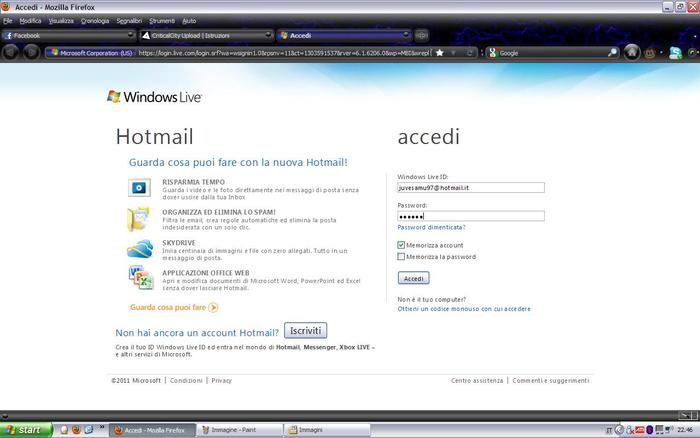Click the first quick launch icon next to Start
Image resolution: width=700 pixels, height=438 pixels.
[x=64, y=430]
